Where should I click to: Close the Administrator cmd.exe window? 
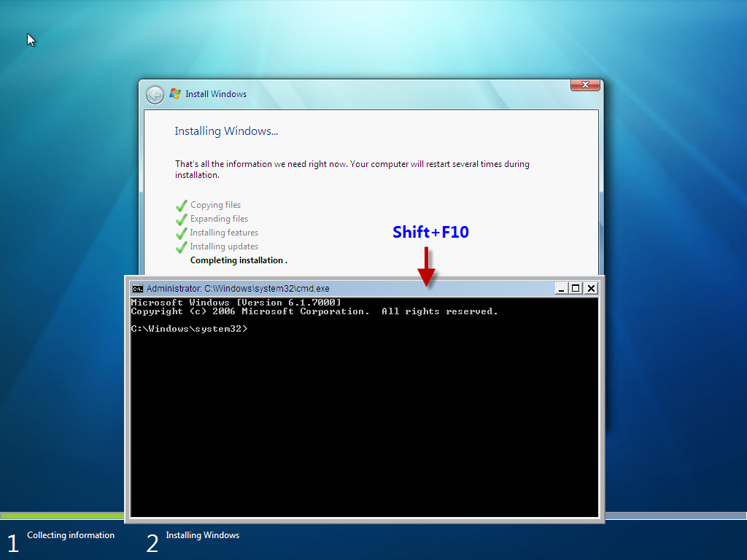coord(591,289)
